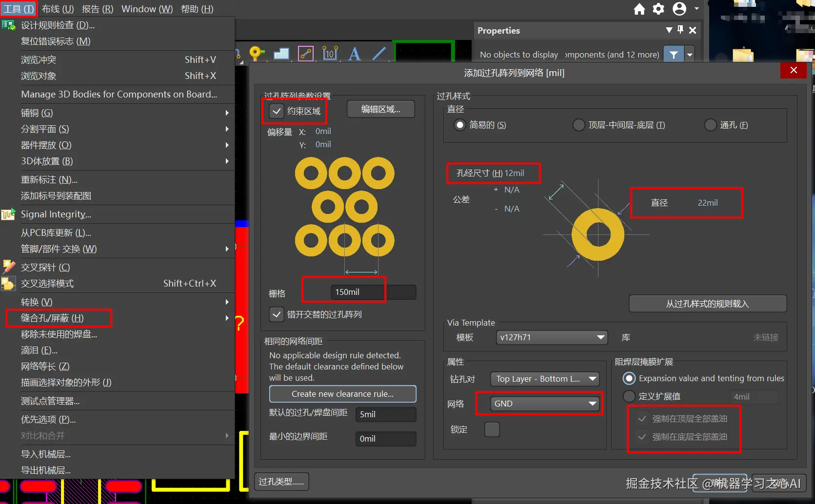The width and height of the screenshot is (815, 504).
Task: Toggle the 锁定 checkbox
Action: tap(492, 429)
